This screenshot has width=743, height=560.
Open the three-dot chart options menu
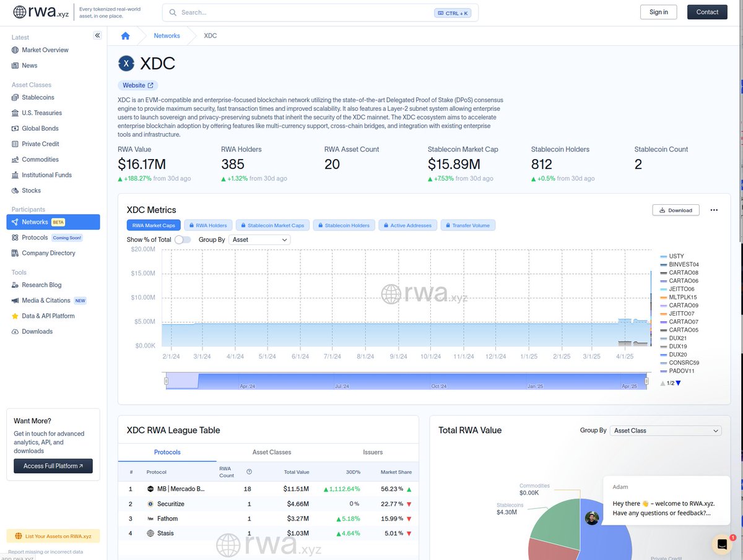pos(714,210)
